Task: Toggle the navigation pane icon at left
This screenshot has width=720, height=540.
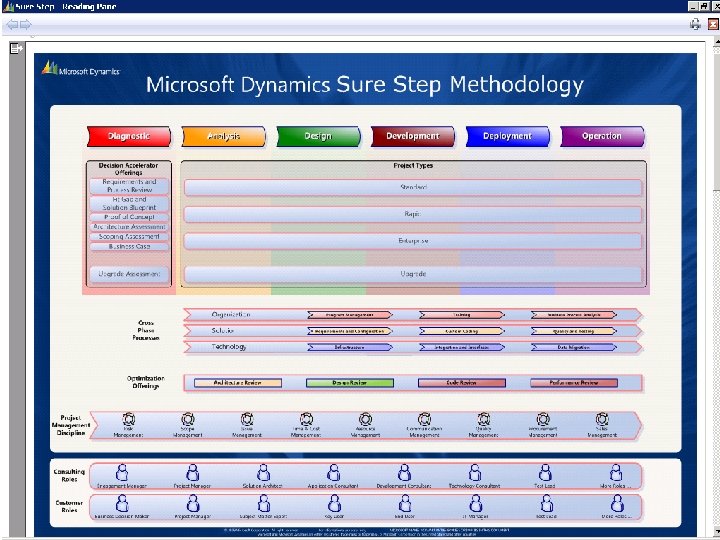Action: [x=16, y=48]
